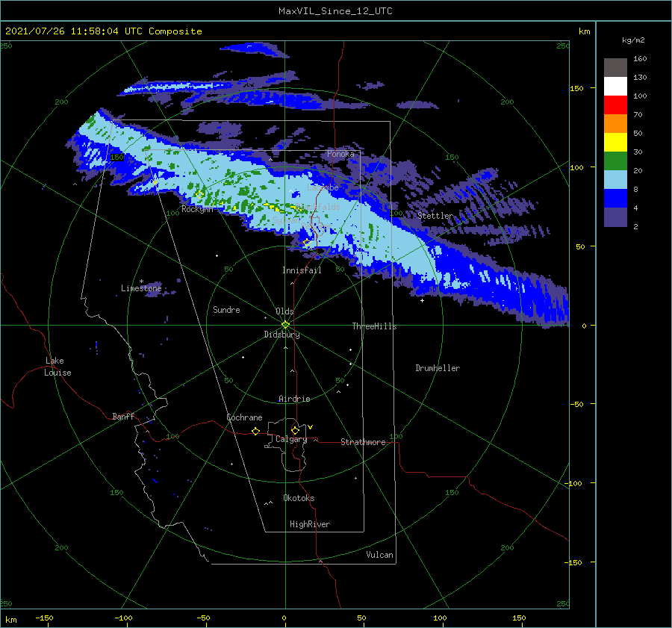Click the Limestone label
Image resolution: width=672 pixels, height=628 pixels.
click(141, 288)
